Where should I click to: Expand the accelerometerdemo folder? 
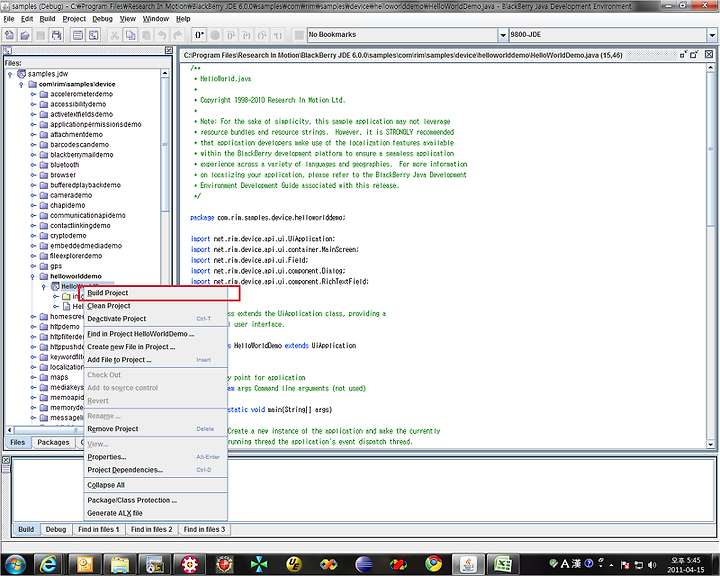tap(33, 94)
